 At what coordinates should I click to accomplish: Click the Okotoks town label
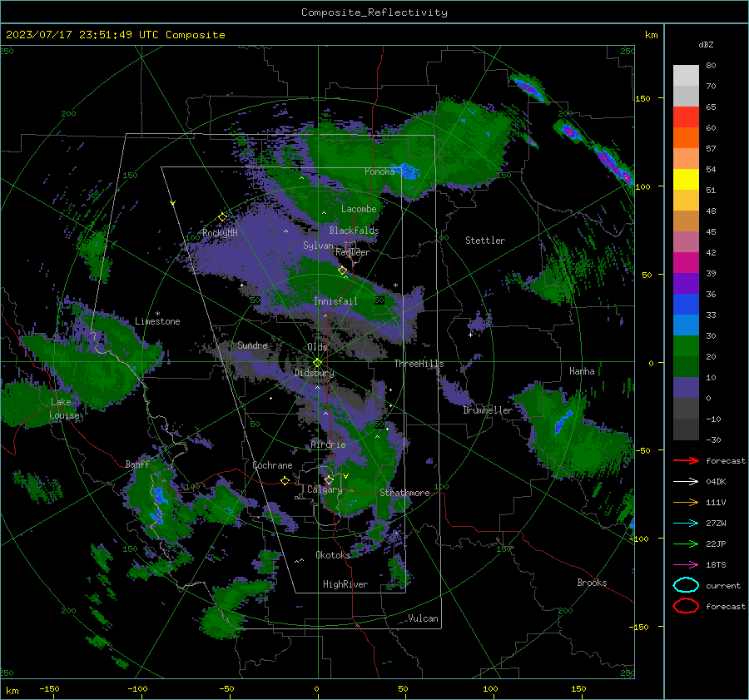coord(333,554)
